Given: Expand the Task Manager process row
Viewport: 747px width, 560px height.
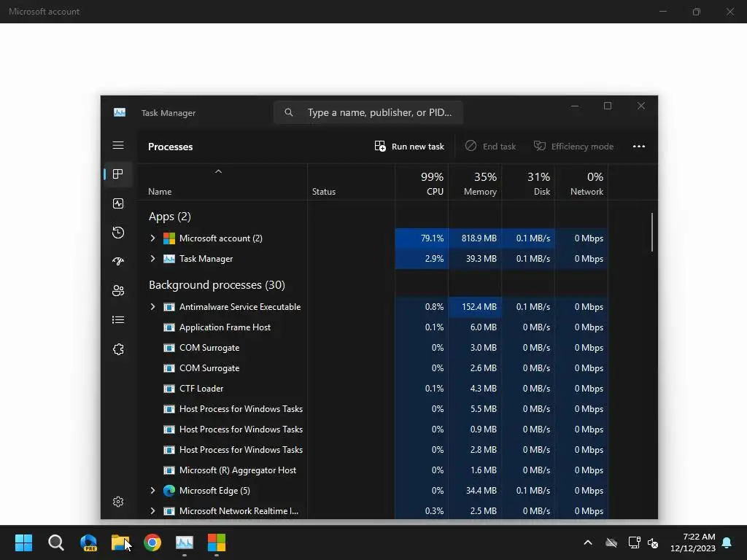Looking at the screenshot, I should pyautogui.click(x=152, y=259).
